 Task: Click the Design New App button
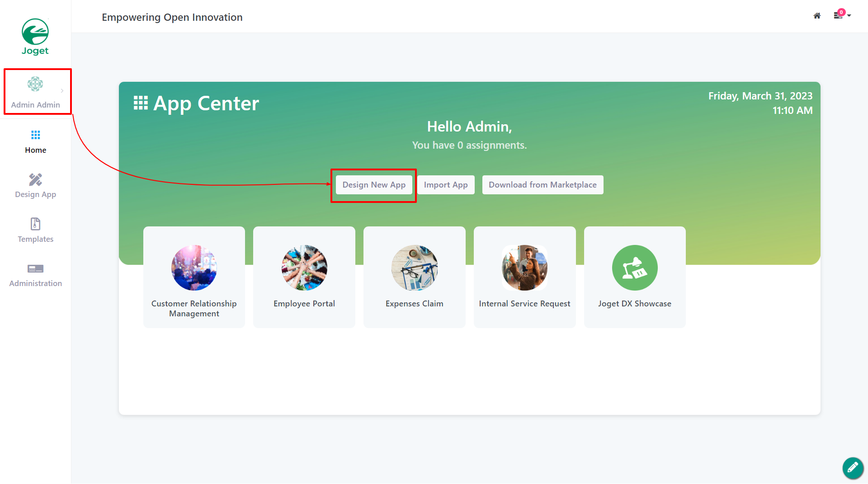[x=374, y=185]
